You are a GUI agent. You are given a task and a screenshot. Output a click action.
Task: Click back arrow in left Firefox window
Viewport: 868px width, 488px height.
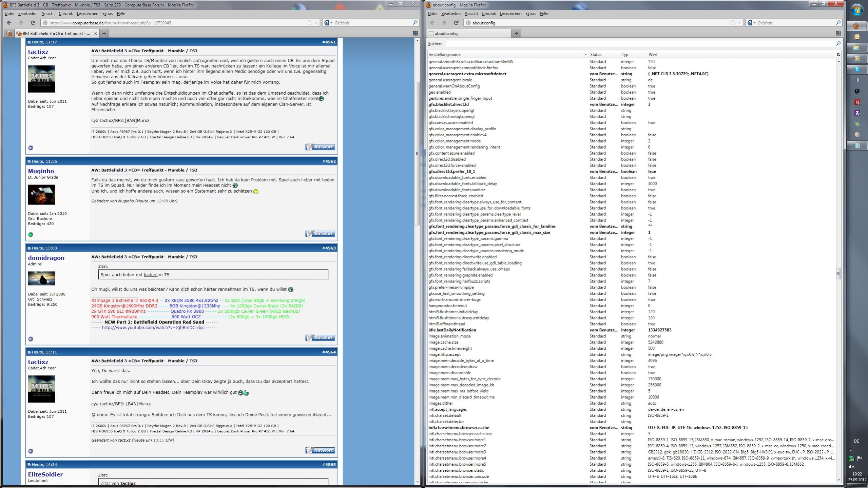[9, 23]
